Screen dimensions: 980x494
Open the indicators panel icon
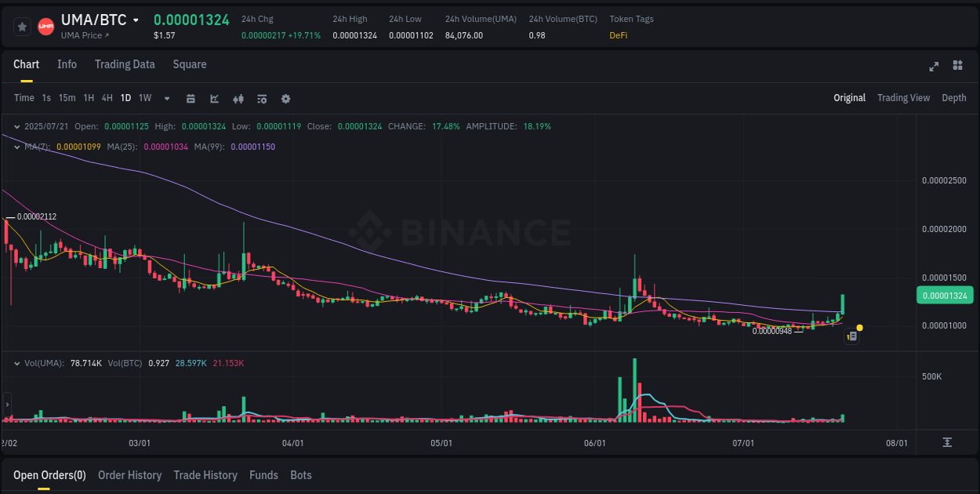pos(262,99)
